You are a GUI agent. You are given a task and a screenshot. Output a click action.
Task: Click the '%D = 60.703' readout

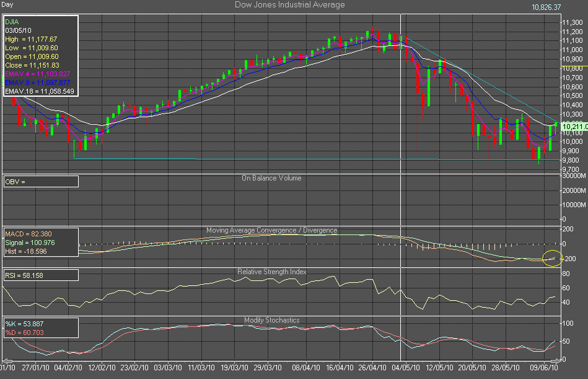[x=24, y=332]
